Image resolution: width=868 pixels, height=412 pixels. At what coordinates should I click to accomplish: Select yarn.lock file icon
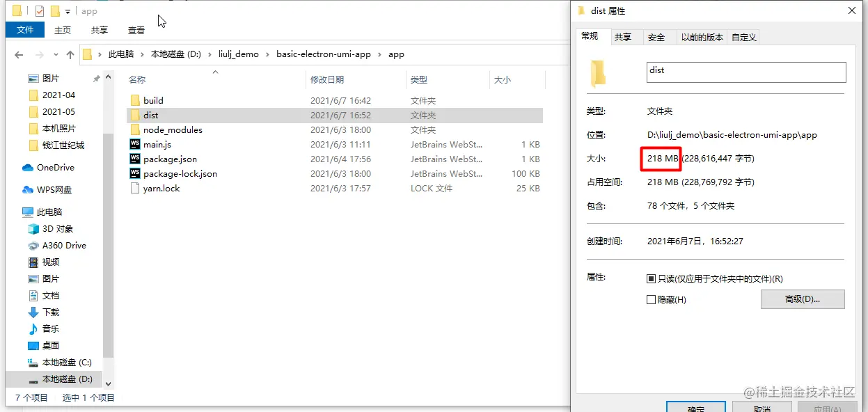click(135, 188)
